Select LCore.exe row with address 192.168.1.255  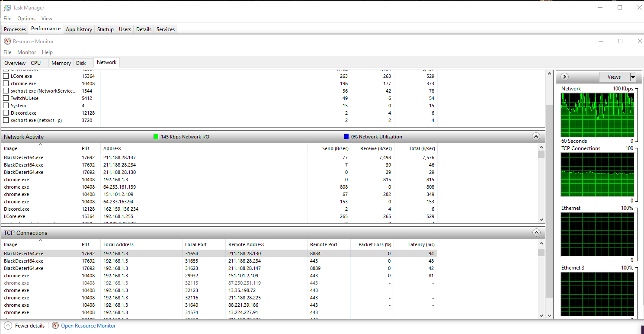pyautogui.click(x=219, y=216)
